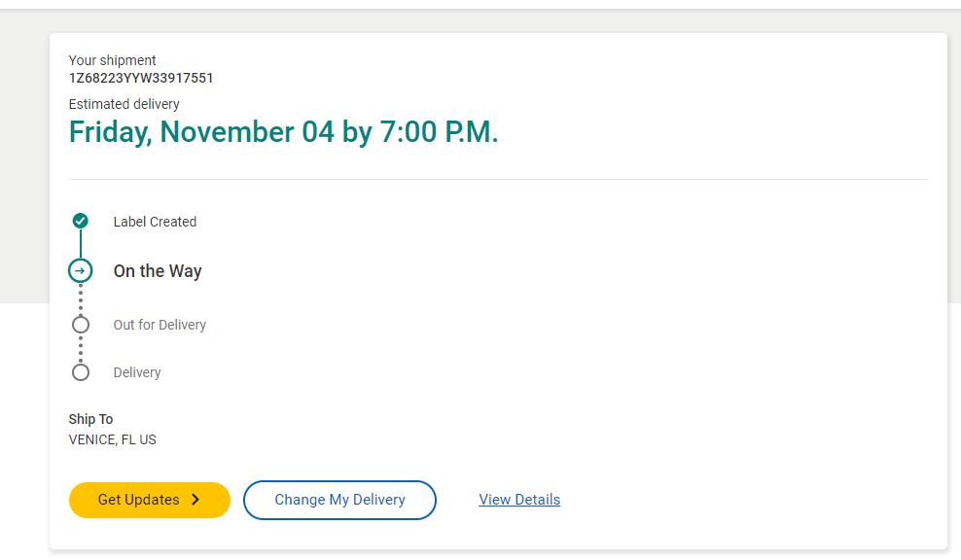
Task: Open the Change My Delivery option
Action: pos(339,500)
